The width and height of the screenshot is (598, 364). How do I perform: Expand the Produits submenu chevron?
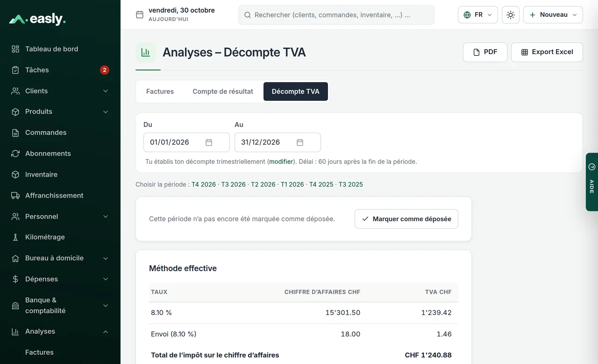pos(106,112)
